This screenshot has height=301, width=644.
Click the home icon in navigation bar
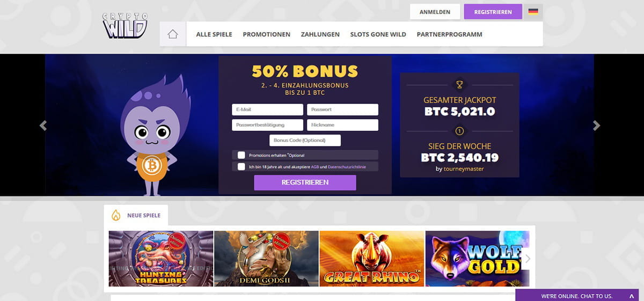(172, 34)
